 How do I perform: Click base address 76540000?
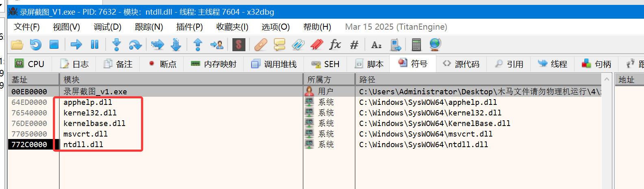coord(29,113)
